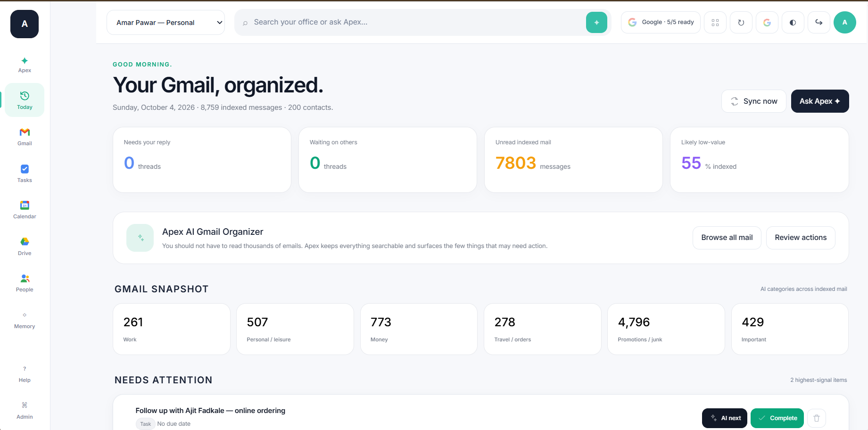Open the green A profile avatar
This screenshot has height=430, width=868.
(x=845, y=23)
